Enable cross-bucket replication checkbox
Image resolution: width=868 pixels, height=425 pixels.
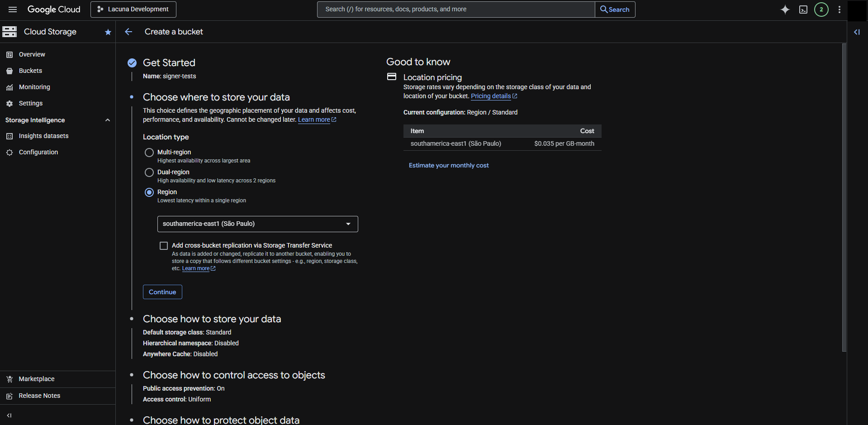[164, 246]
